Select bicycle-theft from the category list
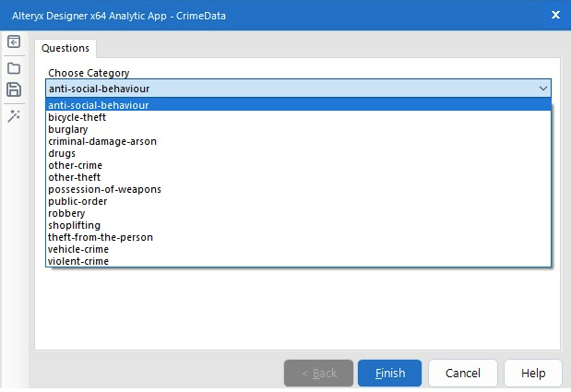The height and width of the screenshot is (392, 571). coord(77,117)
